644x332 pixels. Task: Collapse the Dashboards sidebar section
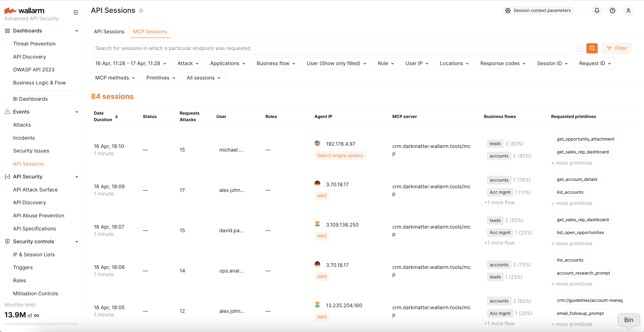pos(77,31)
